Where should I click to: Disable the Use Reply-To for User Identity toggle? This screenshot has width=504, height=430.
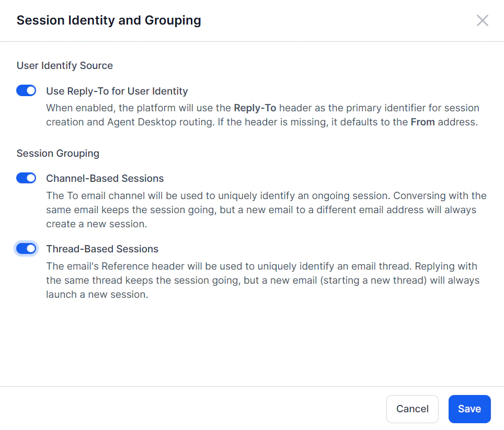pyautogui.click(x=26, y=90)
